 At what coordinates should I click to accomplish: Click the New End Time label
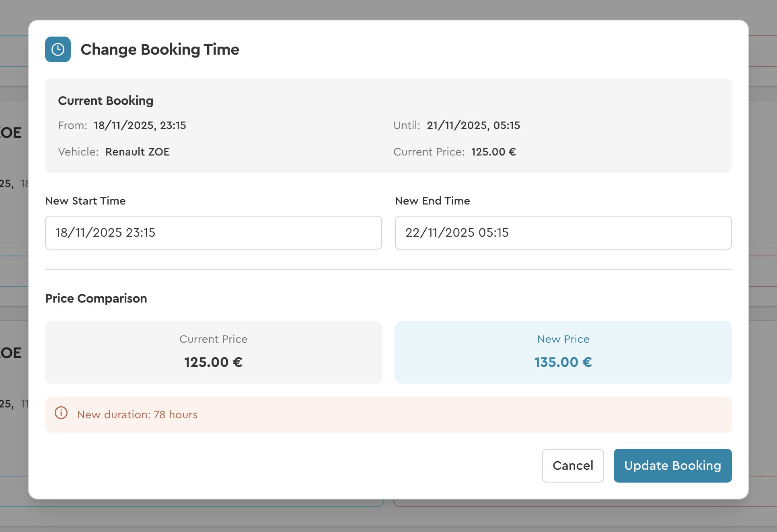click(432, 201)
